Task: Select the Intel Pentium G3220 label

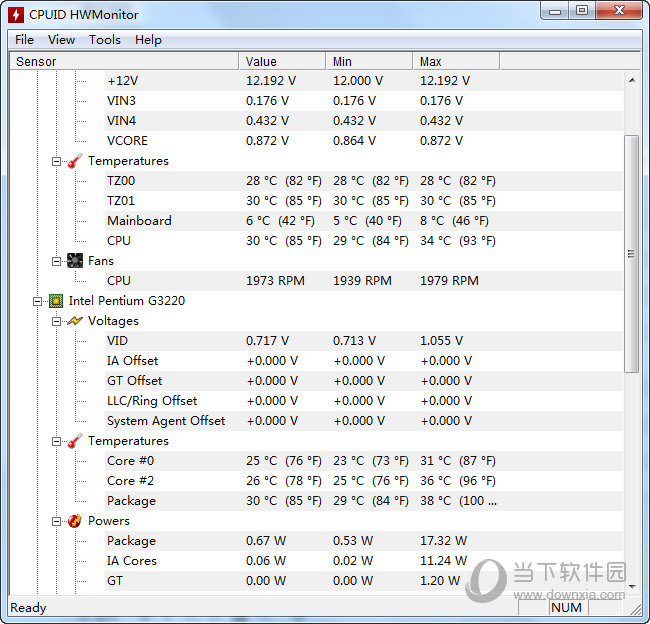Action: click(x=127, y=301)
